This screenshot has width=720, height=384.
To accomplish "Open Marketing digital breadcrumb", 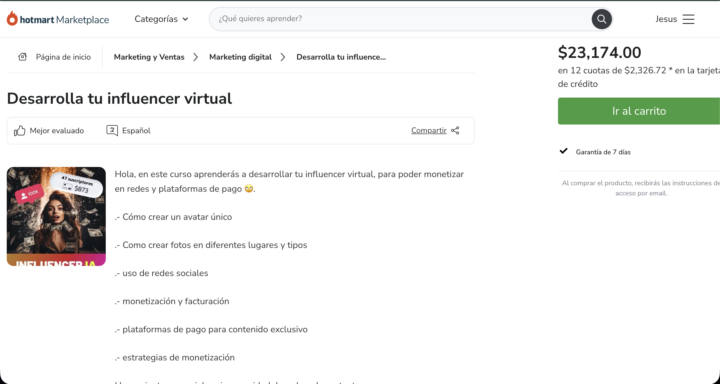I will (x=240, y=57).
